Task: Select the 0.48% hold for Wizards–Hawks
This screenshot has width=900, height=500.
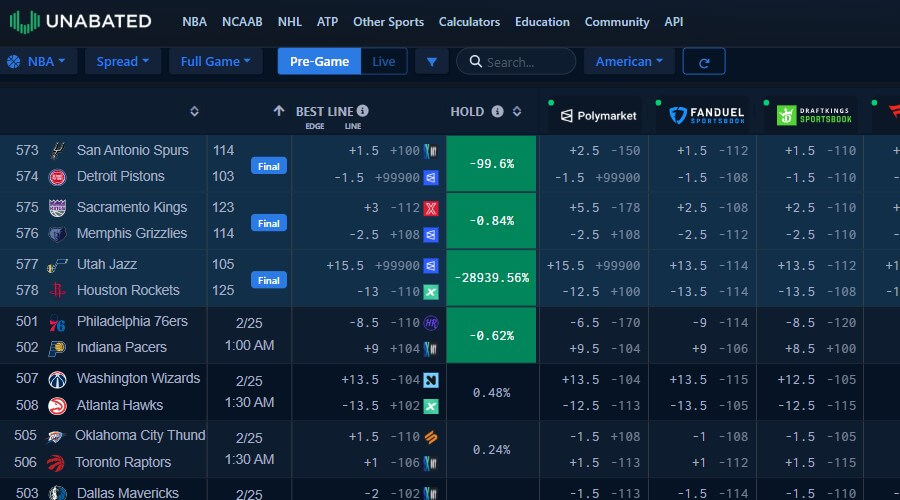Action: (x=491, y=393)
